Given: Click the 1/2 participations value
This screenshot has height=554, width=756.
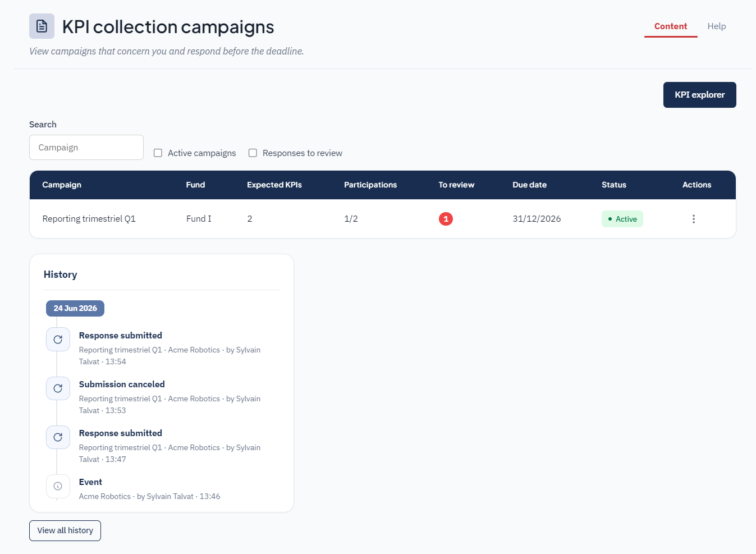Looking at the screenshot, I should point(351,219).
